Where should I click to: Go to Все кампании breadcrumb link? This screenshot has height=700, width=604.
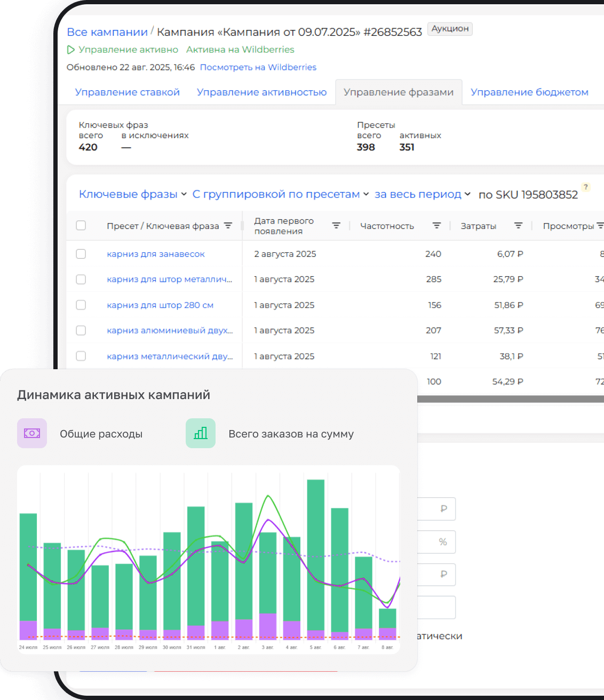click(107, 32)
